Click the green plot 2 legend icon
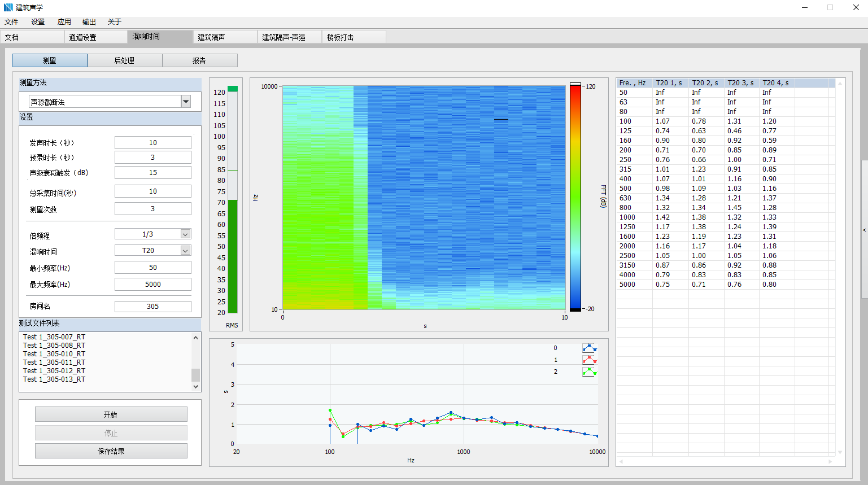 (x=590, y=372)
